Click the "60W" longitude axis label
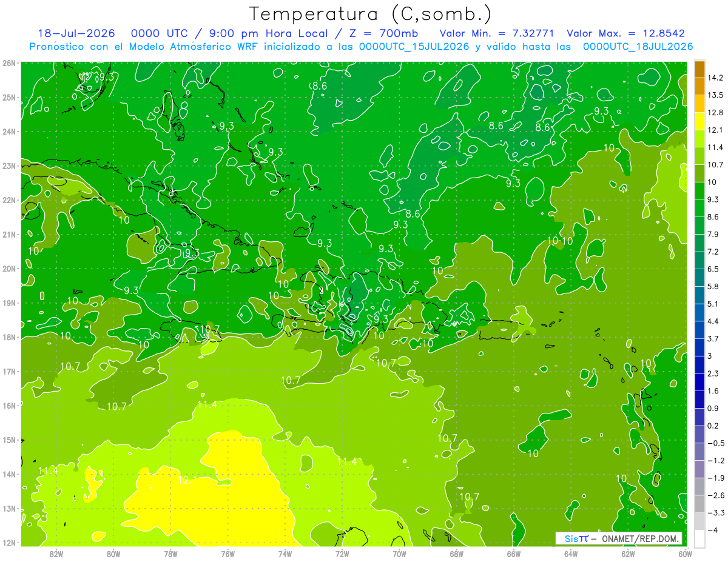 point(686,554)
